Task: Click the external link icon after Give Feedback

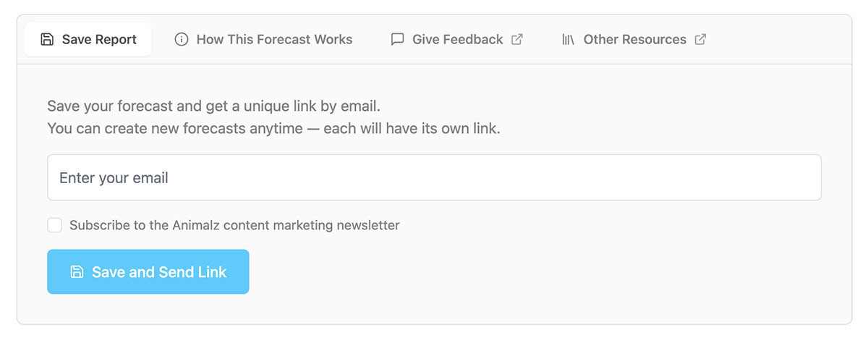Action: (517, 39)
